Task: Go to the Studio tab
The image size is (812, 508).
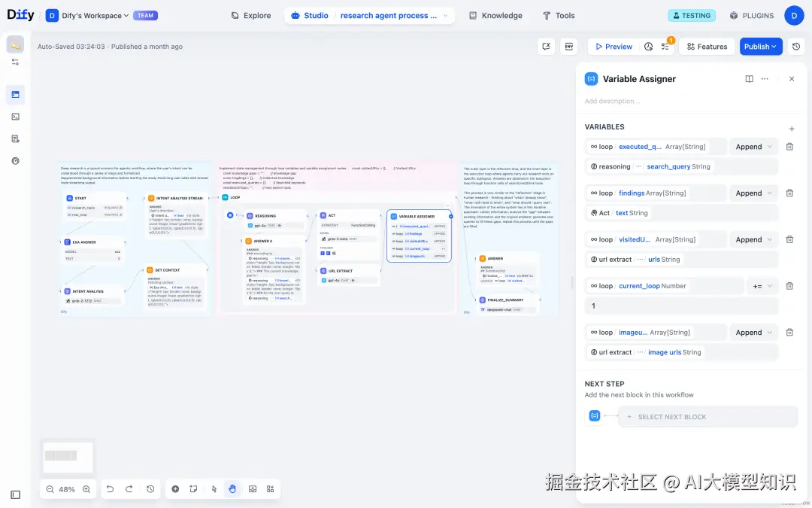Action: pos(310,16)
